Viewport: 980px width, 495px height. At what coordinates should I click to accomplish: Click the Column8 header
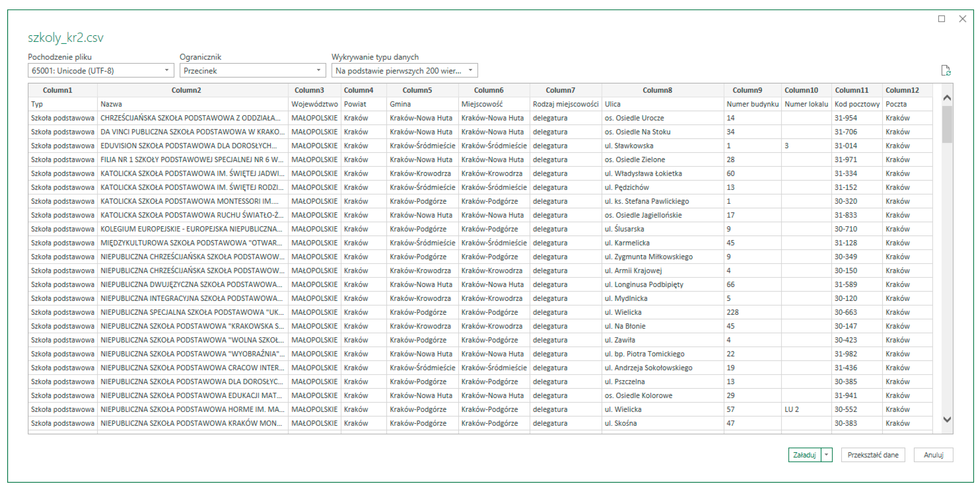(657, 90)
